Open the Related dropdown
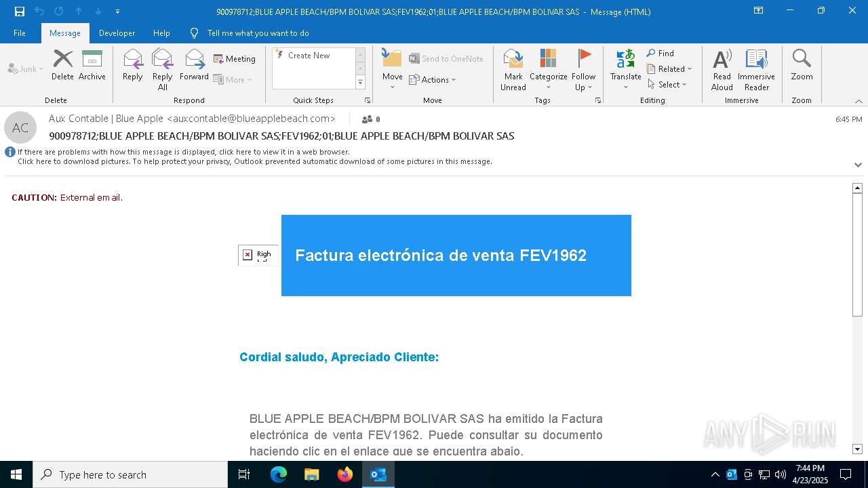This screenshot has height=488, width=868. tap(669, 68)
